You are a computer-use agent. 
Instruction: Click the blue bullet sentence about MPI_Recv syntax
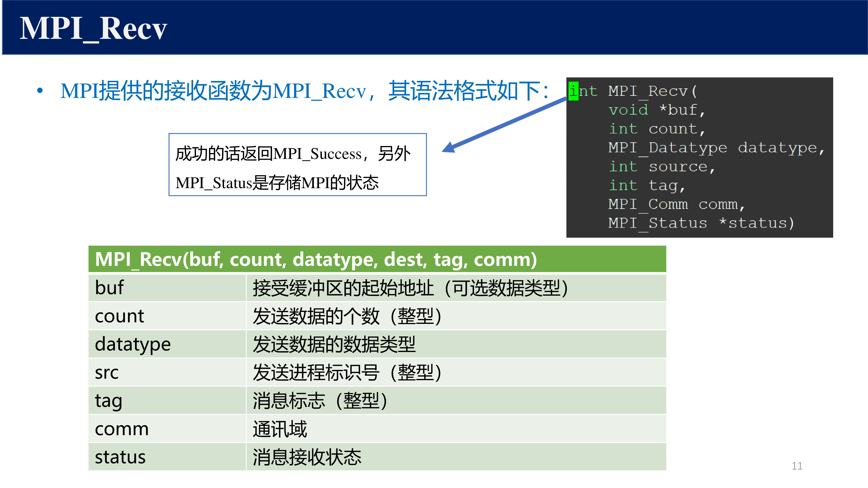coord(305,91)
